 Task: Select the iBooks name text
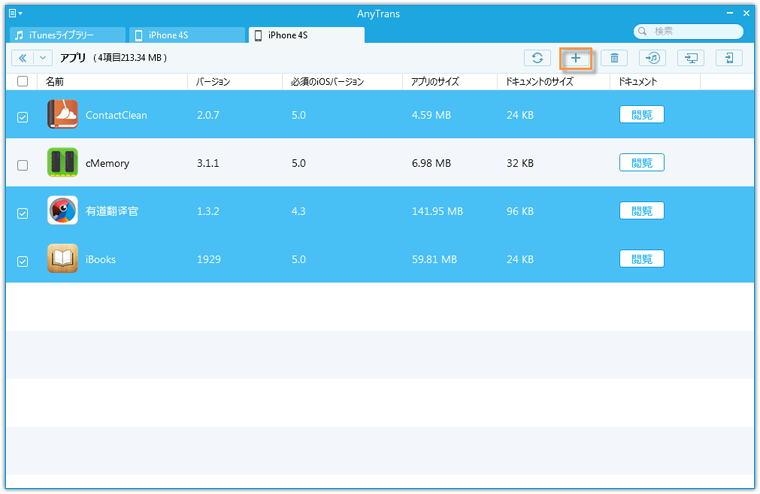coord(100,259)
